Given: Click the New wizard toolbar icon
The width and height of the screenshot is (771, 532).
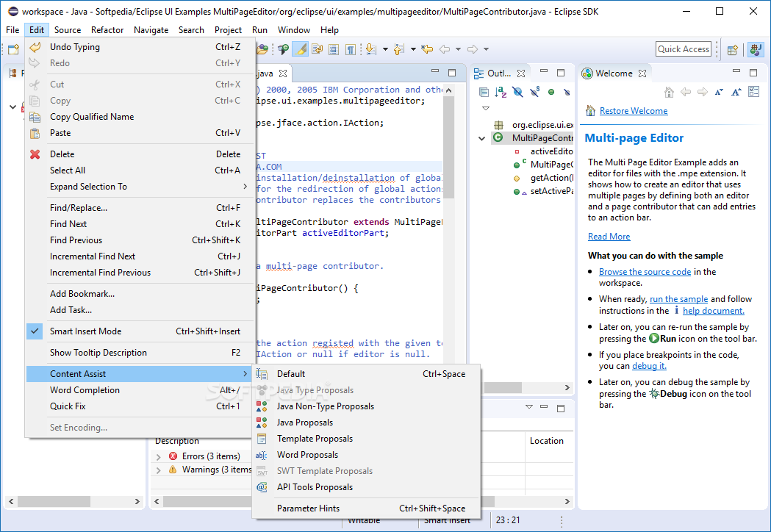Looking at the screenshot, I should click(x=13, y=49).
